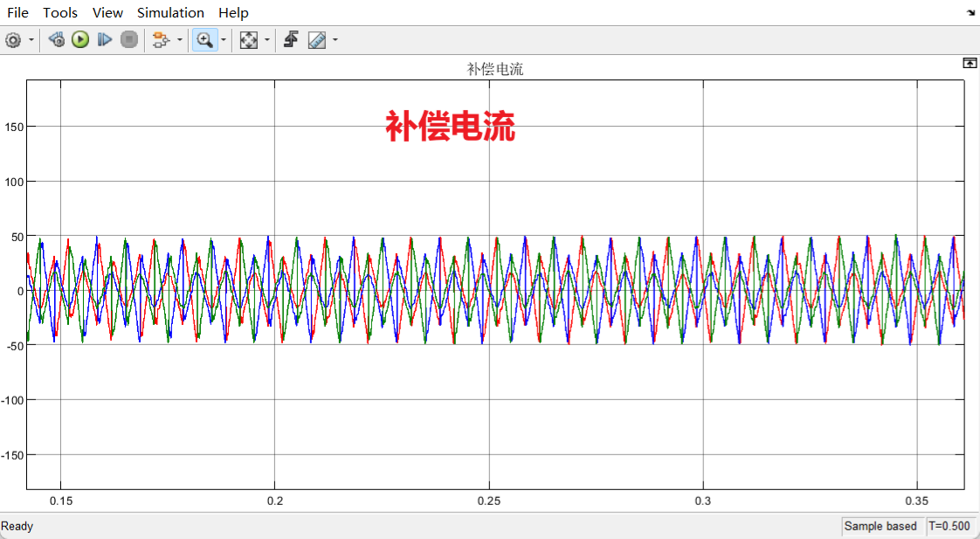
Task: Select the Cursor Measurements ruler icon
Action: [x=316, y=39]
